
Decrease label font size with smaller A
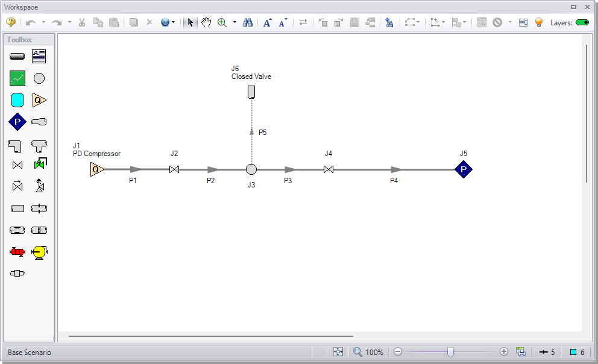pos(283,22)
